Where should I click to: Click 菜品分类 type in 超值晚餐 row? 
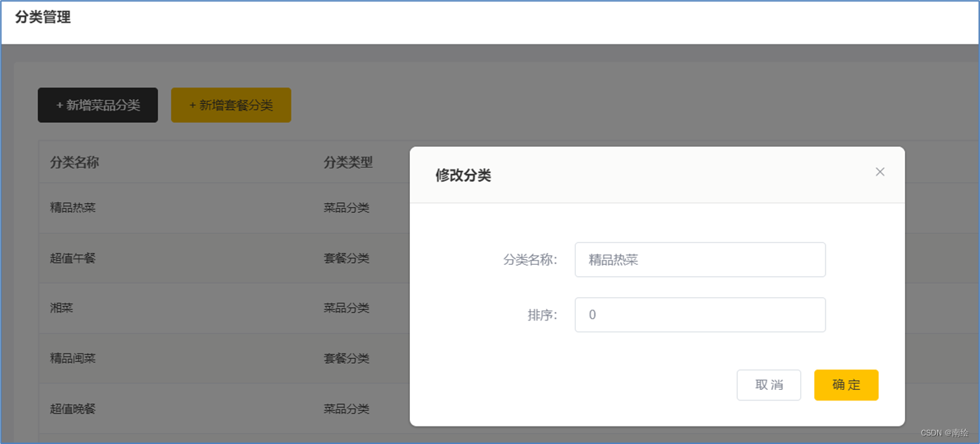point(347,408)
